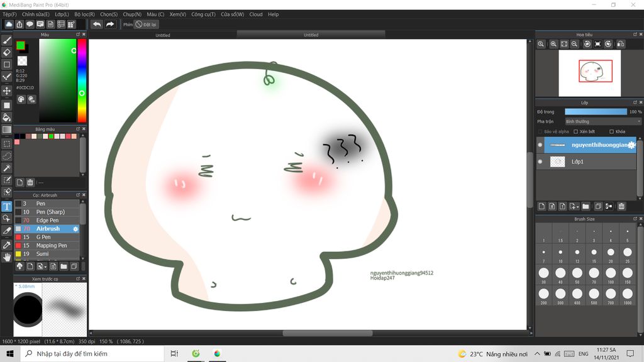Select the Bucket fill tool

tap(6, 118)
